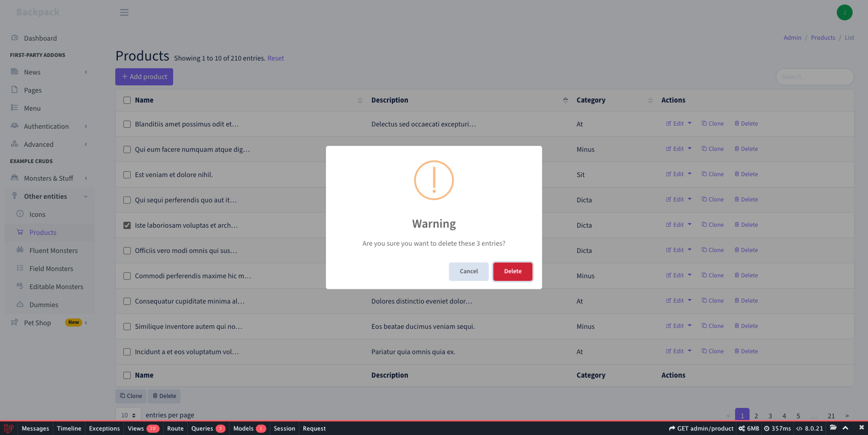Click the Pet Shop sidebar icon
Viewport: 868px width, 435px height.
pos(14,322)
